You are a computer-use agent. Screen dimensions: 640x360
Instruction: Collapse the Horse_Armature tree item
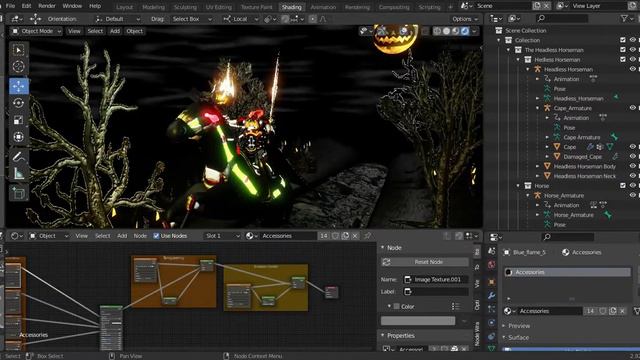[x=528, y=196]
